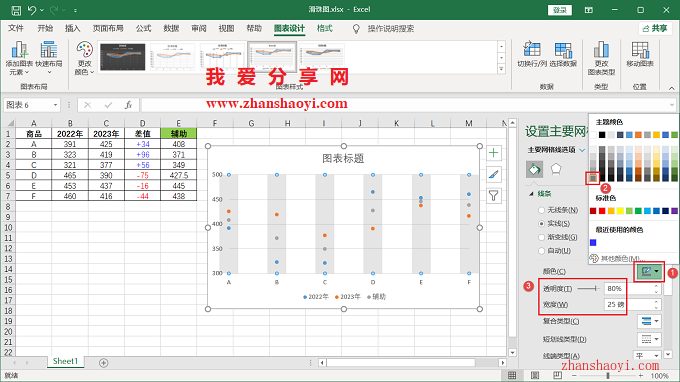Click the insert function fx icon
The height and width of the screenshot is (382, 680).
[128, 105]
